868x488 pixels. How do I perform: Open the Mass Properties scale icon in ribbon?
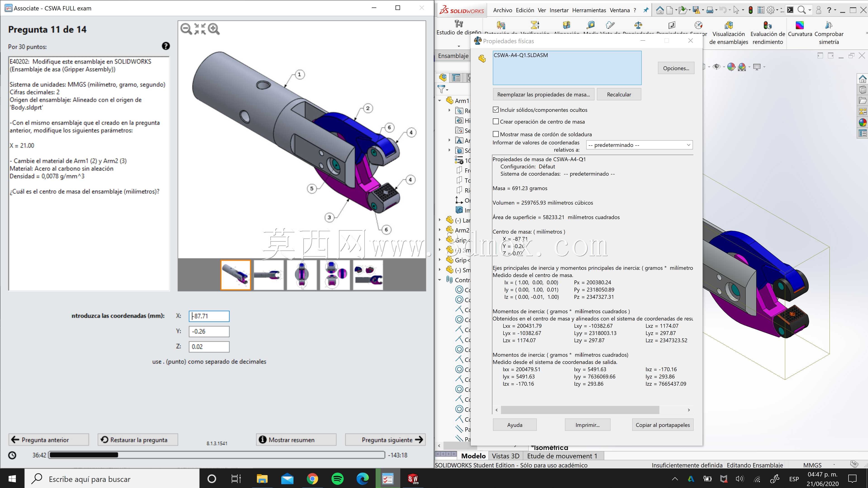(638, 25)
